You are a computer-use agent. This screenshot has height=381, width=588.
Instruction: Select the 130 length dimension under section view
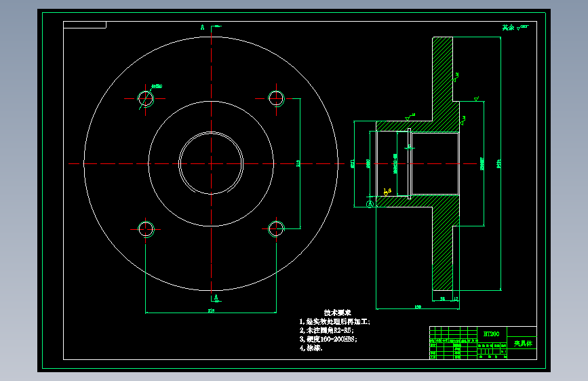pyautogui.click(x=418, y=307)
